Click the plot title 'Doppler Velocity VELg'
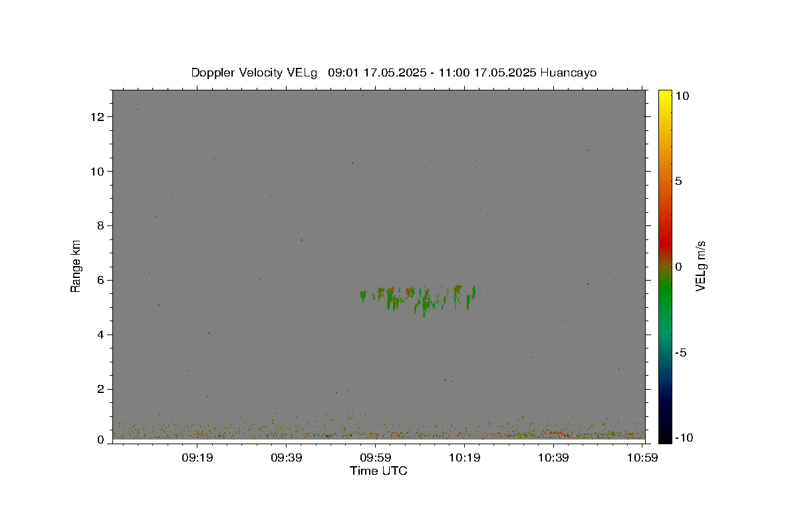798x532 pixels. 255,72
